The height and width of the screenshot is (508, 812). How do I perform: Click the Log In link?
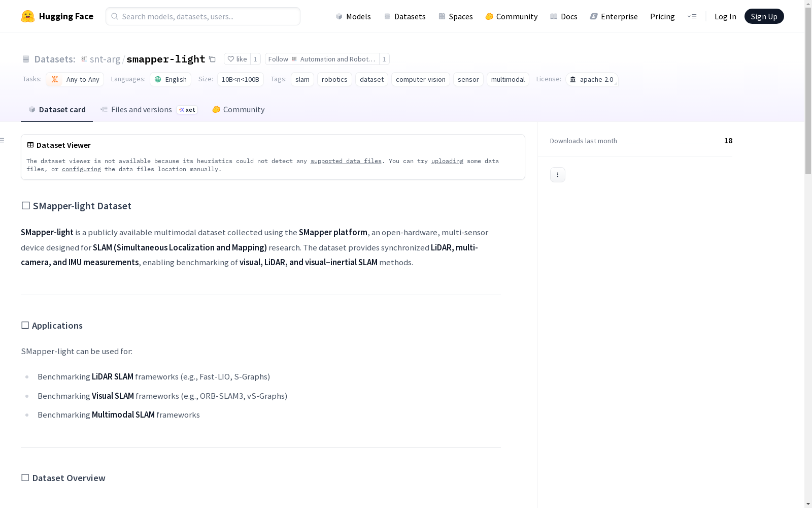pyautogui.click(x=725, y=16)
